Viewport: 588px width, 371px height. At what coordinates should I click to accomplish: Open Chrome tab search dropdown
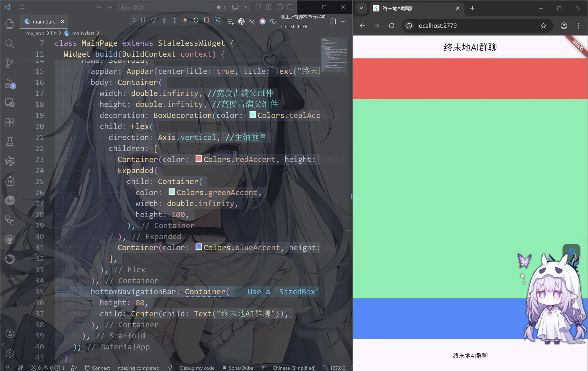click(x=361, y=8)
